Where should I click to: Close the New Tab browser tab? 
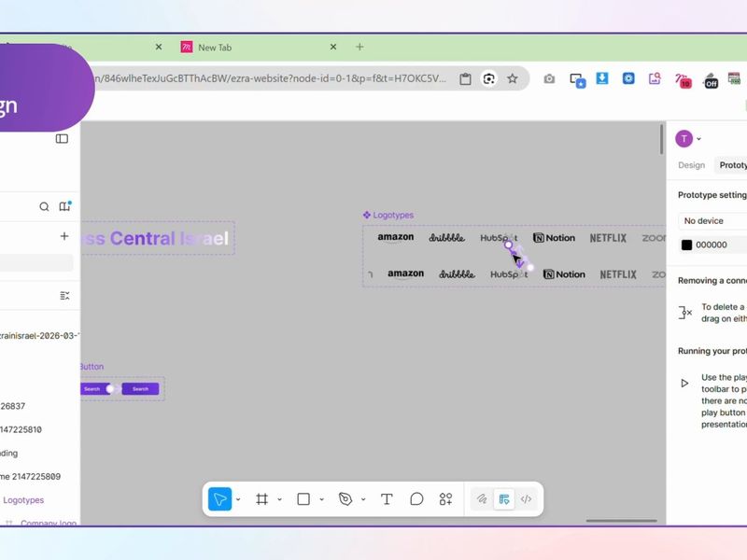(x=333, y=47)
